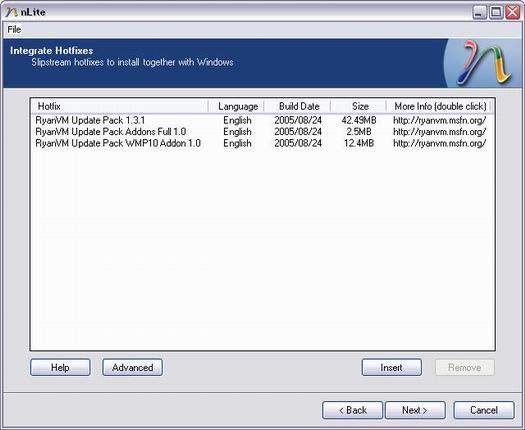525x430 pixels.
Task: Open the Advanced options button
Action: 133,367
